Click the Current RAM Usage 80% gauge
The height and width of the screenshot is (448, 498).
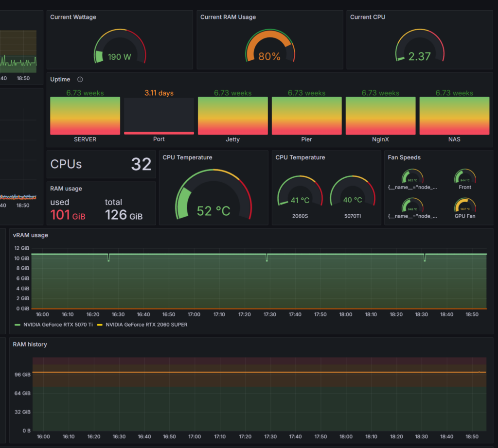pos(269,48)
